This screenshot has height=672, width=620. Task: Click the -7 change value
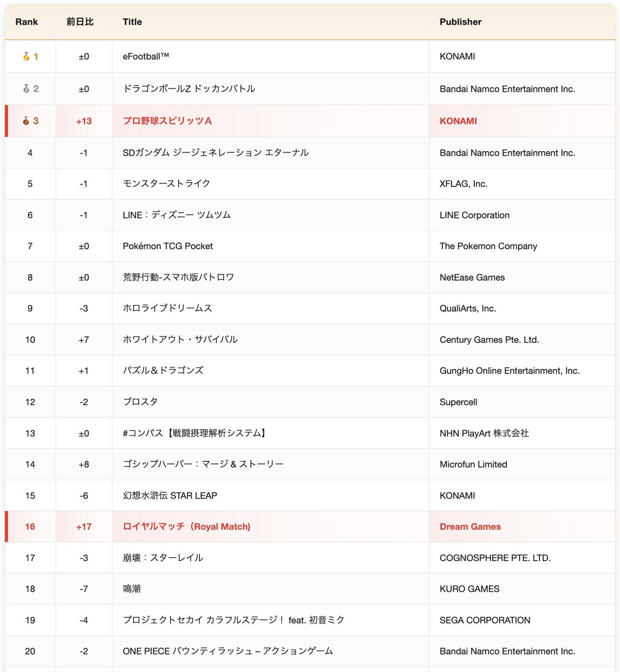click(x=84, y=589)
